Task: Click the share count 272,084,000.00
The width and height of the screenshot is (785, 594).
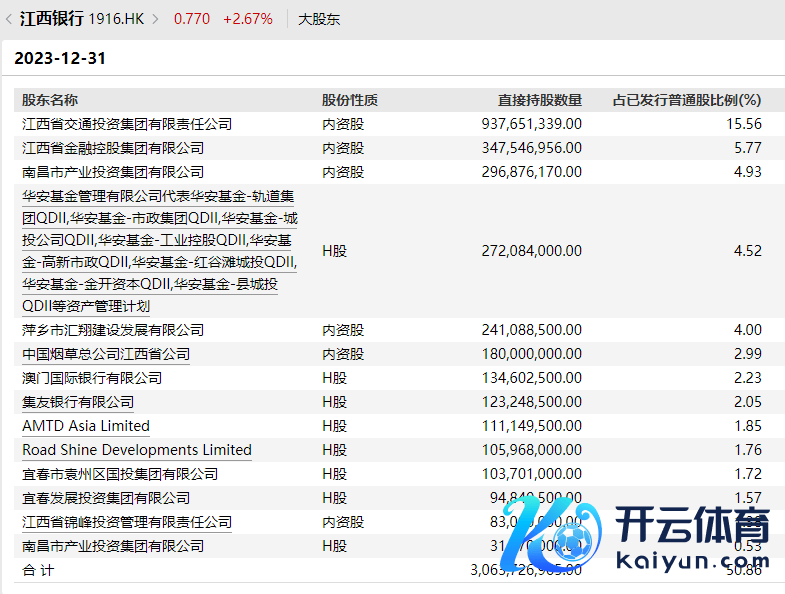Action: click(x=532, y=251)
